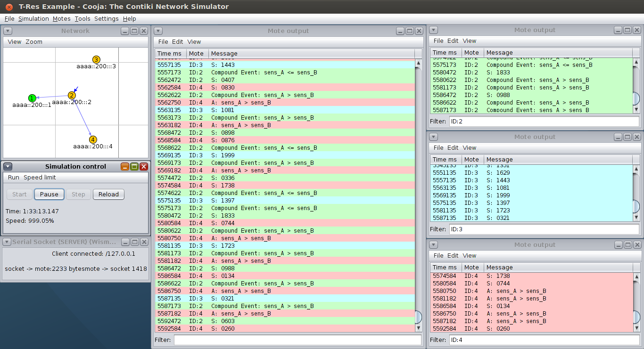Click scroll up arrow in main Mote output

pyautogui.click(x=418, y=63)
